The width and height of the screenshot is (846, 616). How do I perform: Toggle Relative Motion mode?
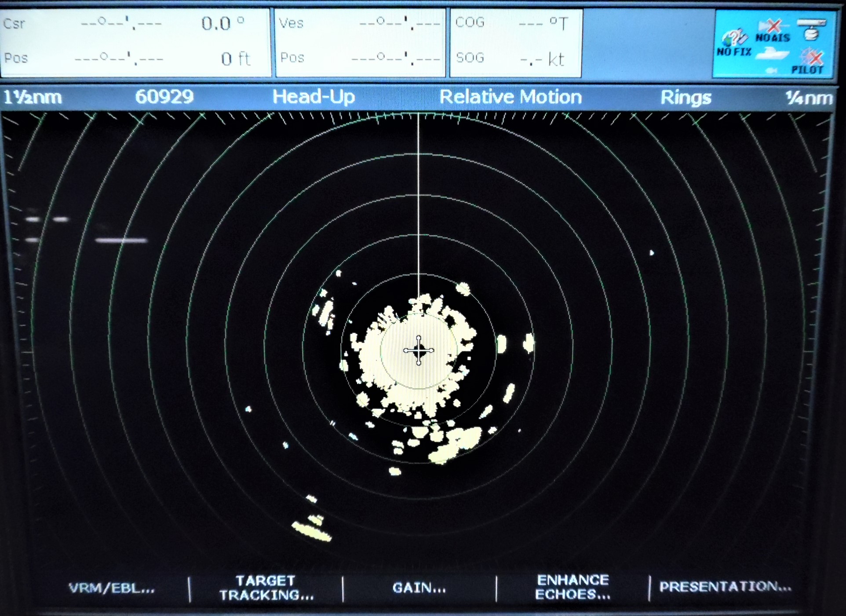pyautogui.click(x=510, y=97)
